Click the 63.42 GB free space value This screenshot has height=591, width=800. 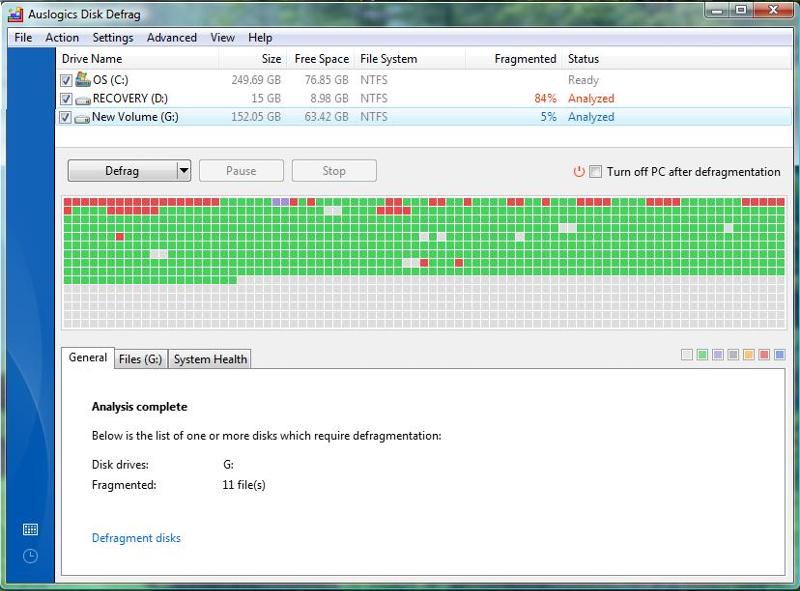pyautogui.click(x=327, y=117)
